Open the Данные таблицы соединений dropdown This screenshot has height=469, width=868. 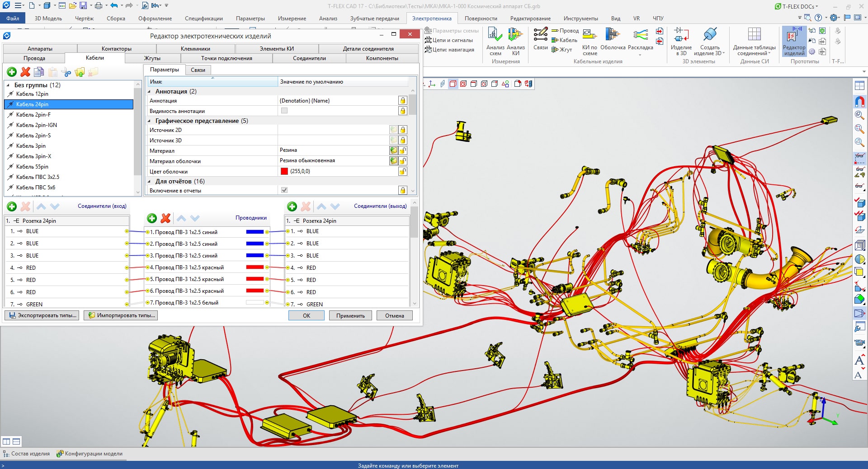769,53
